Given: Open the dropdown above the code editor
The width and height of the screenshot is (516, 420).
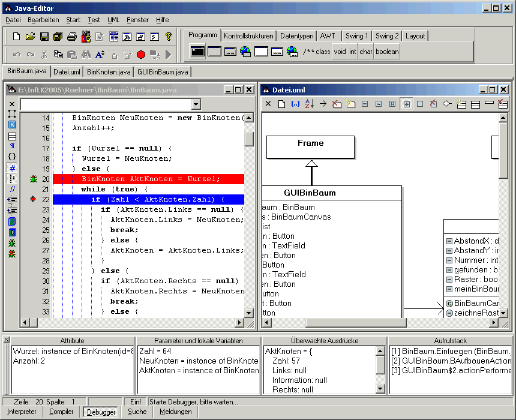Looking at the screenshot, I should point(196,104).
